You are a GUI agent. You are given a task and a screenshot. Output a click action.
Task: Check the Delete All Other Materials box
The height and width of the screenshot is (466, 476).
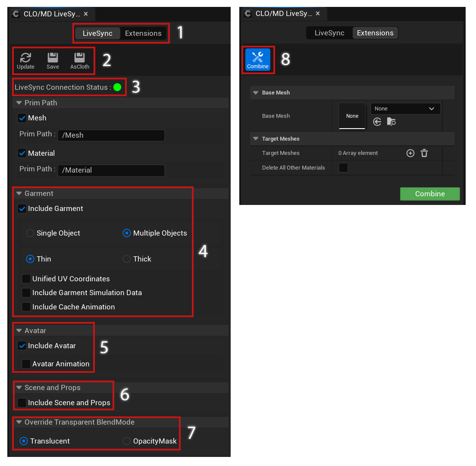pyautogui.click(x=343, y=167)
